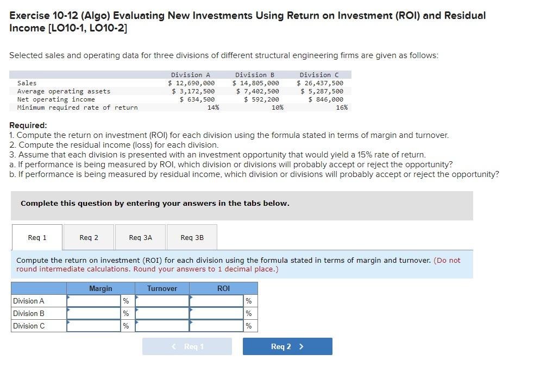This screenshot has width=540, height=392.
Task: Select the Req 3B tab
Action: [193, 237]
